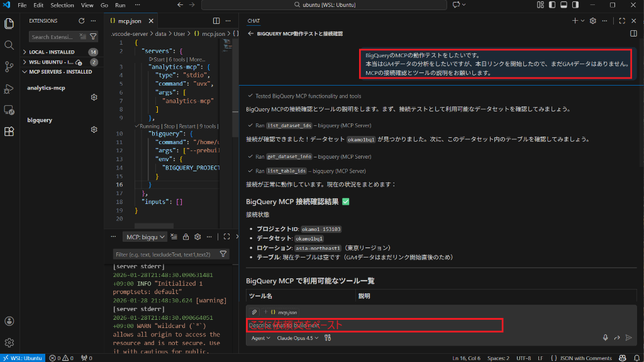The image size is (644, 362).
Task: Open output panel settings gear
Action: click(197, 237)
